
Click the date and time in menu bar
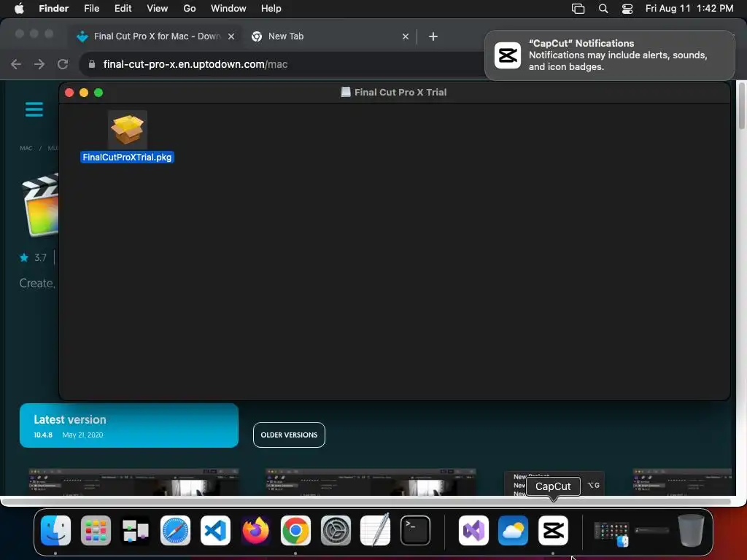[x=689, y=9]
